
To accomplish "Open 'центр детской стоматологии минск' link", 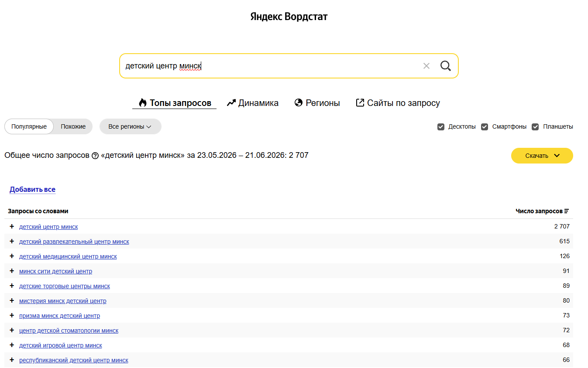I will [x=69, y=331].
